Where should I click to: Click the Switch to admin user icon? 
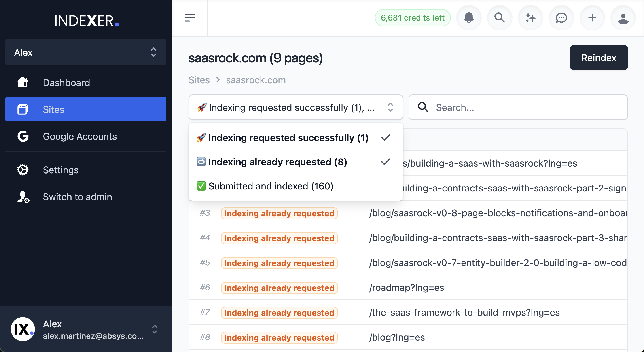pyautogui.click(x=23, y=197)
